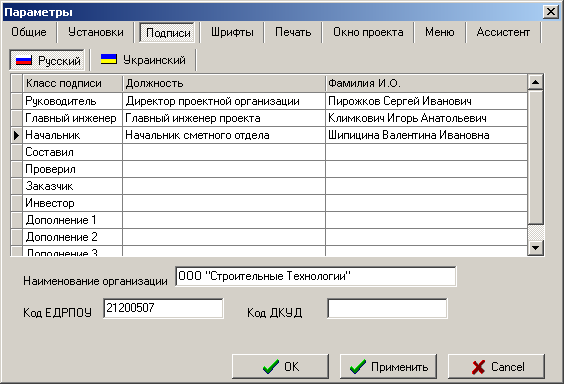This screenshot has height=384, width=564.
Task: Click the empty Должность cell for Составил
Action: point(224,152)
